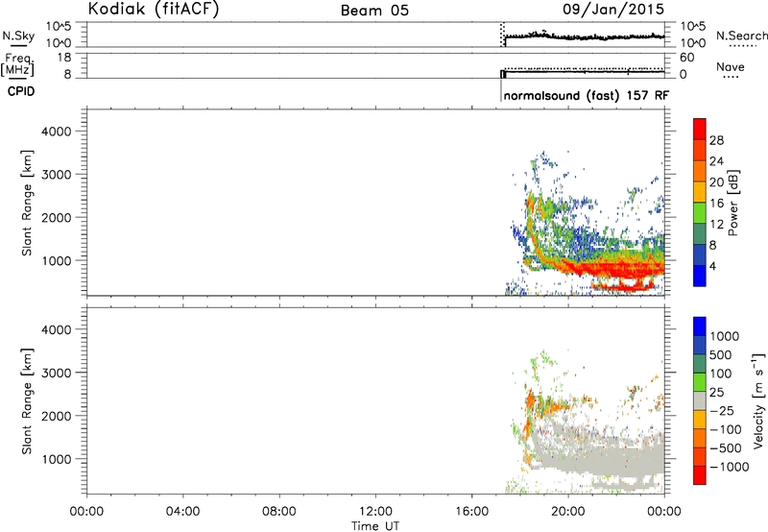Pick the grey segment of Velocity color bar
Image resolution: width=768 pixels, height=532 pixels.
[700, 400]
